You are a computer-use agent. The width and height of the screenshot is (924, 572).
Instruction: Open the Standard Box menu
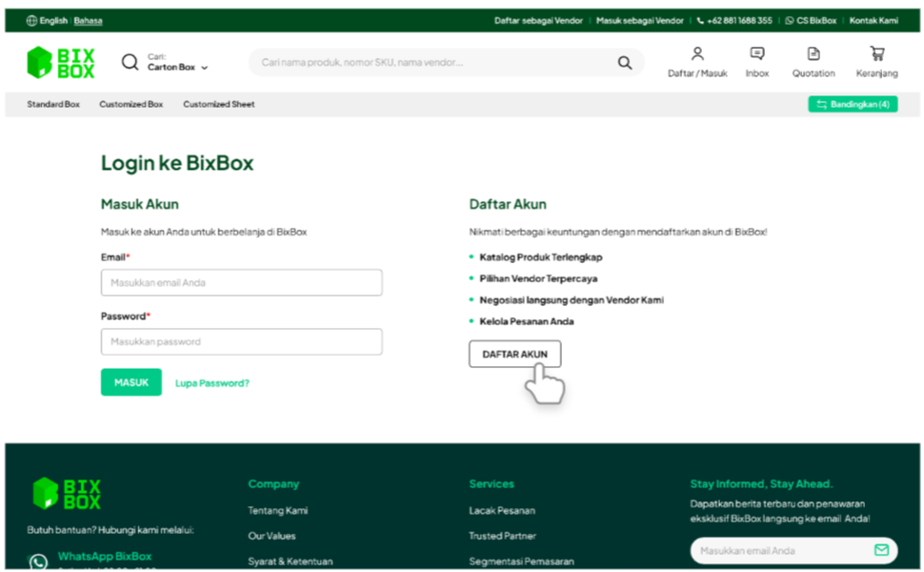pyautogui.click(x=53, y=105)
